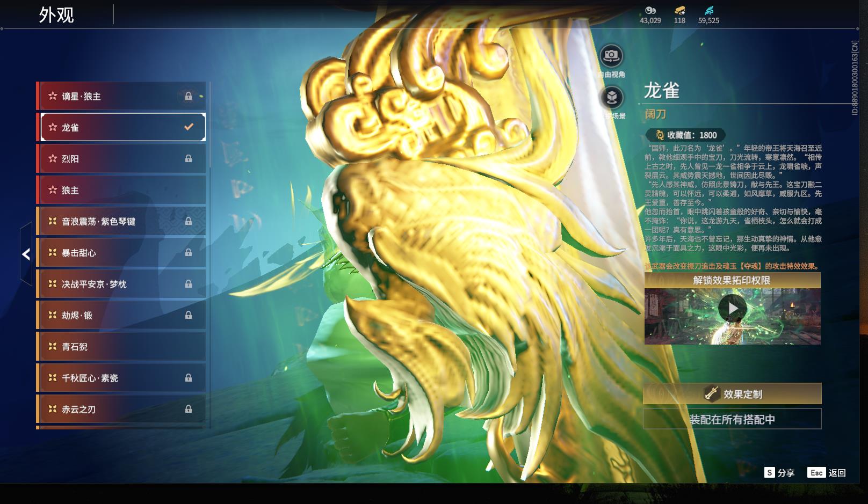Click the lock icon on 暴击甜心
The image size is (868, 504).
(189, 253)
